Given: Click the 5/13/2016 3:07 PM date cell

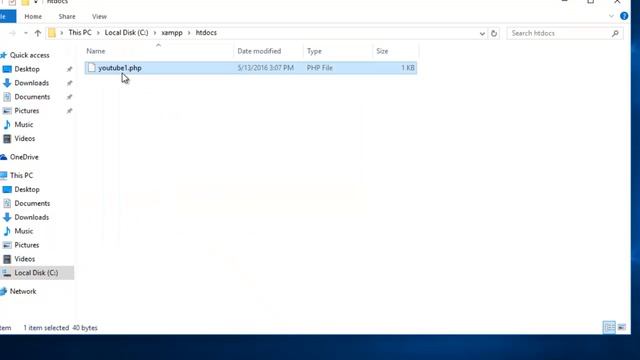Looking at the screenshot, I should pyautogui.click(x=266, y=68).
